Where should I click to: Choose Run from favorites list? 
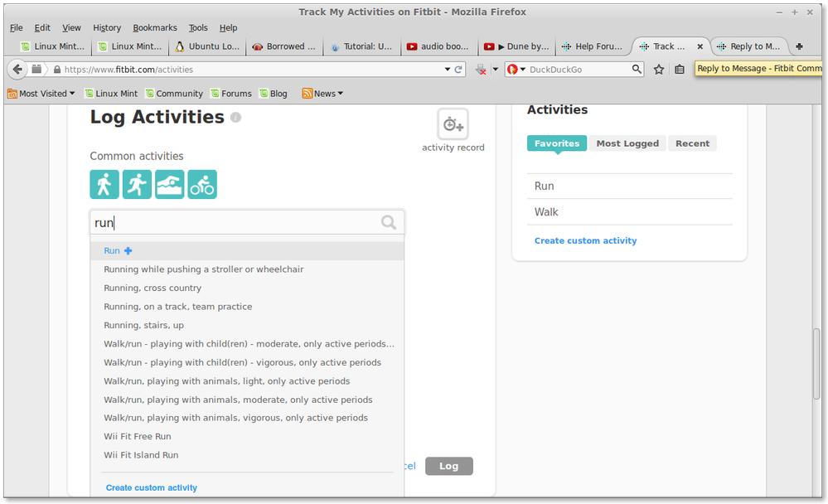pyautogui.click(x=629, y=186)
